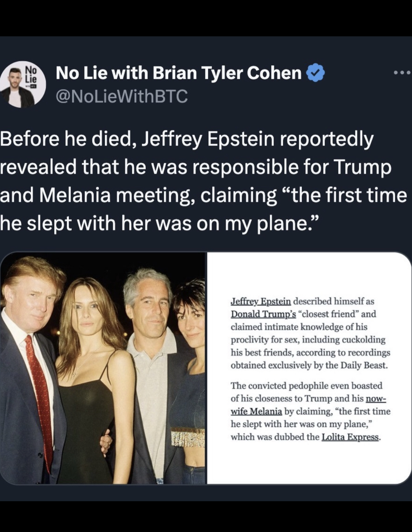
Task: Click the tweet text starting "Before he died"
Action: tap(203, 181)
